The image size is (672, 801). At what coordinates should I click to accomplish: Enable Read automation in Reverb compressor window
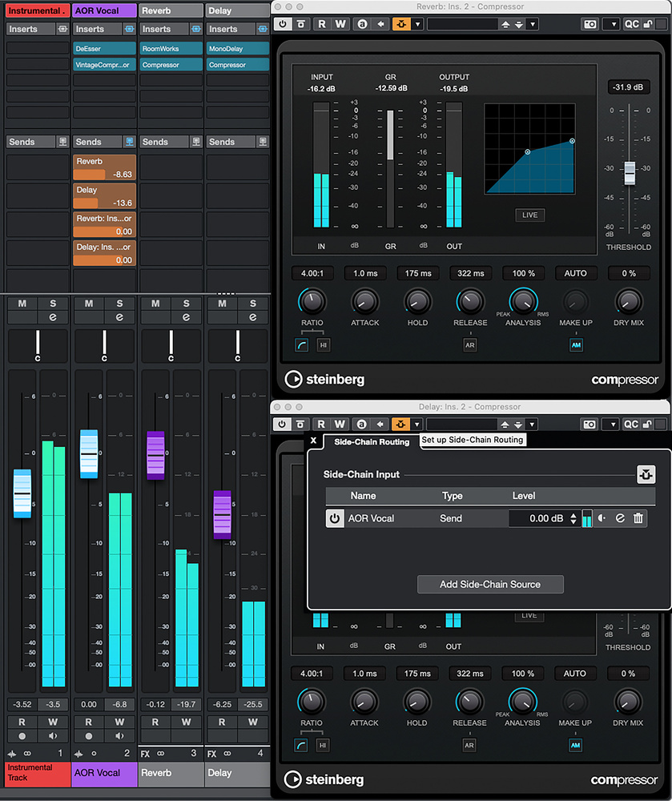[322, 24]
